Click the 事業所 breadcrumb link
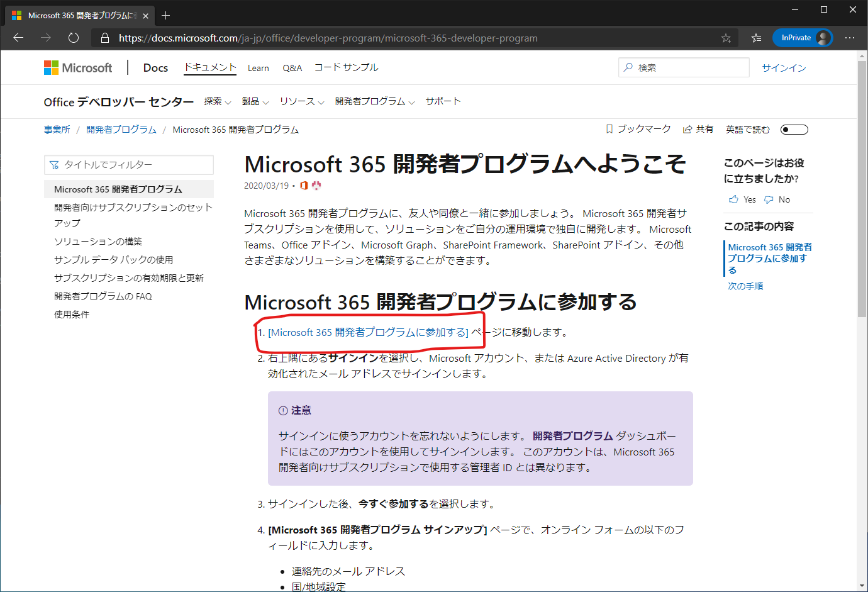Image resolution: width=868 pixels, height=592 pixels. tap(57, 130)
